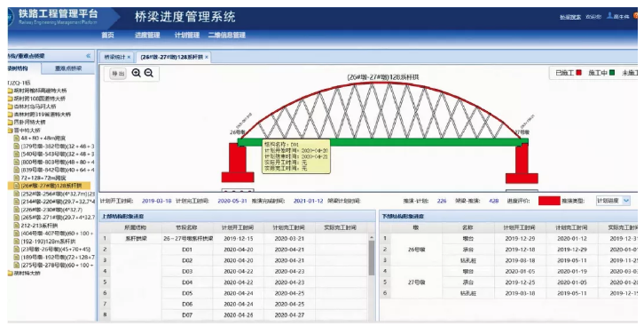
Task: Click the 2021-01-12 projected completion date
Action: (308, 201)
